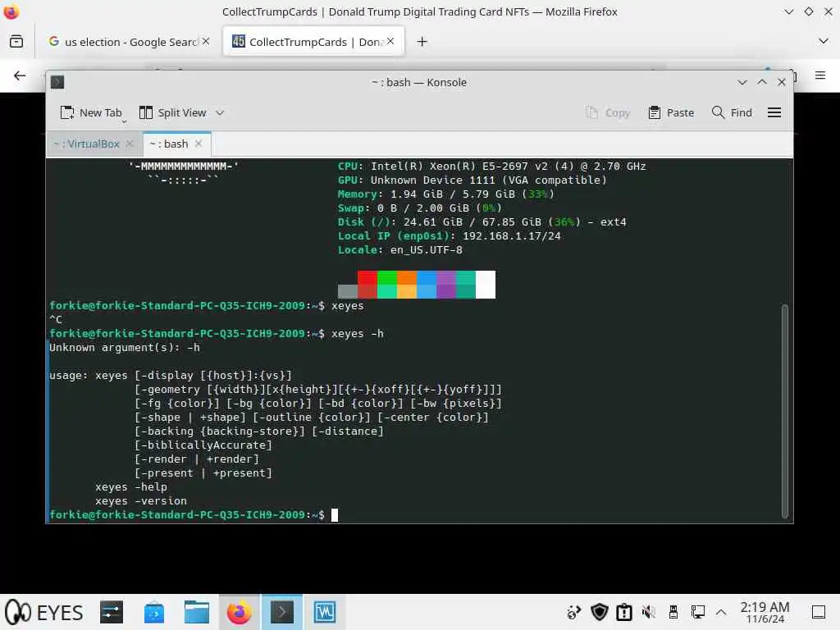Click the Paste button in Konsole

(x=671, y=112)
